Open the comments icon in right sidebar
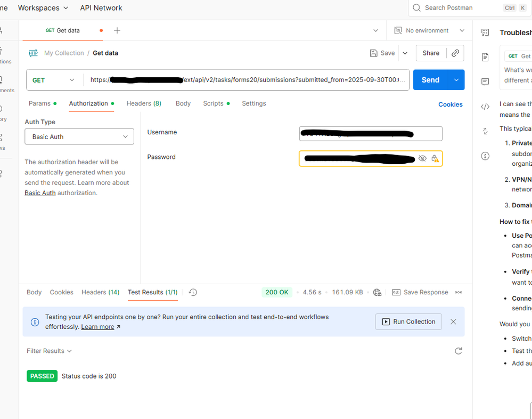Image resolution: width=532 pixels, height=419 pixels. (x=485, y=82)
